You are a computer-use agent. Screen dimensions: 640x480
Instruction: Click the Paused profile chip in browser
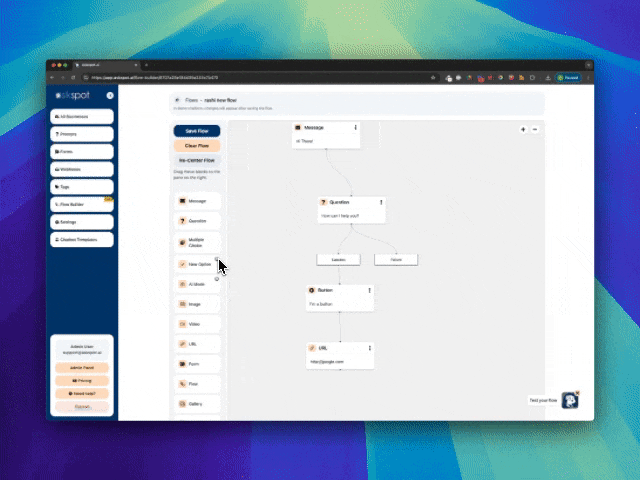pyautogui.click(x=568, y=78)
